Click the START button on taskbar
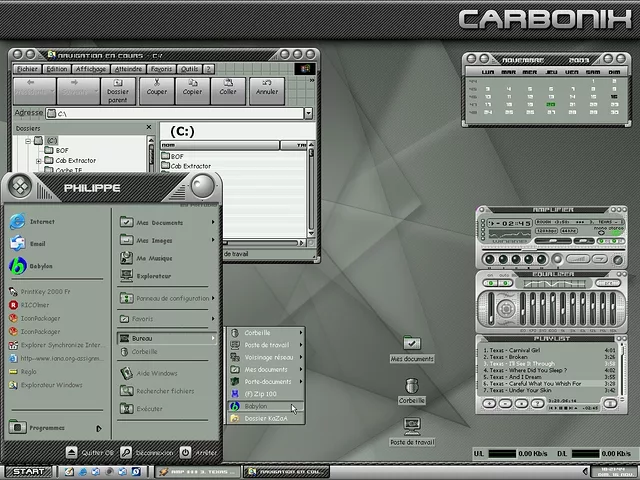 (x=28, y=471)
